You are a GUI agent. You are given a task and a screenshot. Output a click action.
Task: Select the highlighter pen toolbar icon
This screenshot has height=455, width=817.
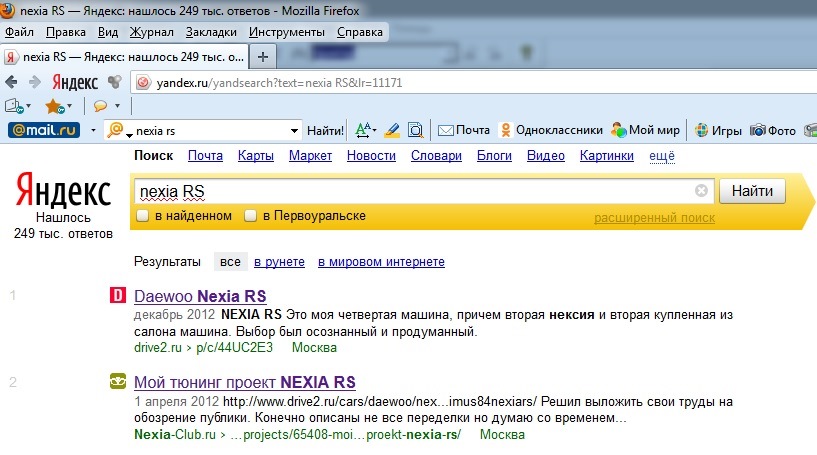(392, 130)
